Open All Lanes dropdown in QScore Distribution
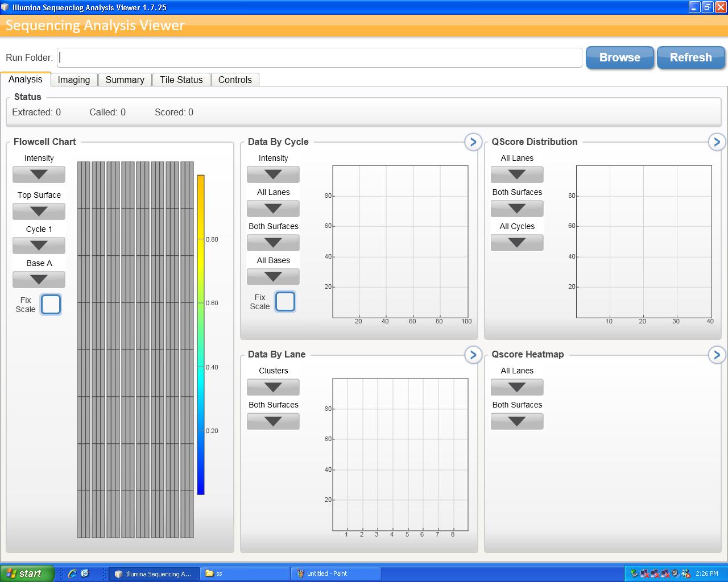 click(x=517, y=174)
